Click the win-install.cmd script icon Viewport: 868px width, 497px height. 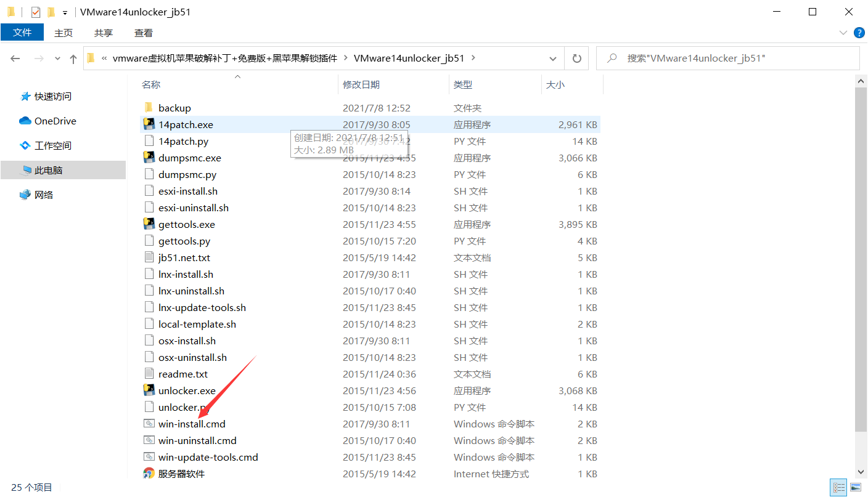[x=149, y=424]
